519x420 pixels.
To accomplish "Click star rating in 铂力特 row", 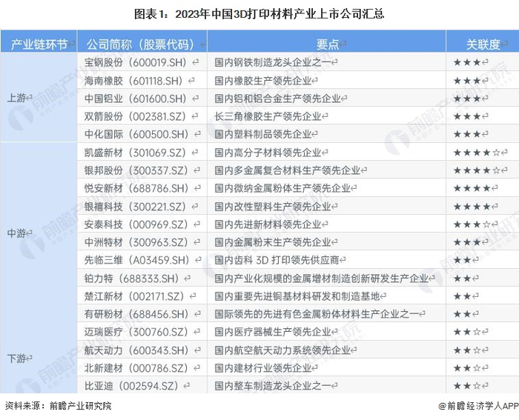I will [463, 279].
